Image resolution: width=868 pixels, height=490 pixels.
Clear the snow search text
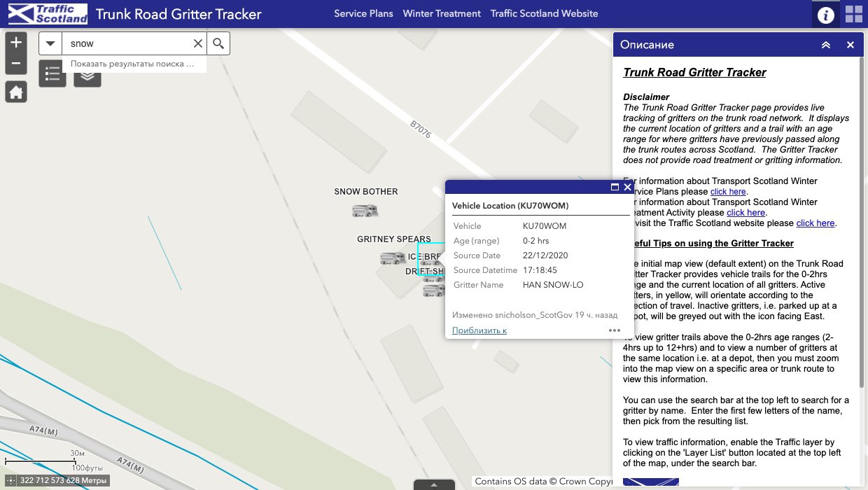tap(198, 43)
